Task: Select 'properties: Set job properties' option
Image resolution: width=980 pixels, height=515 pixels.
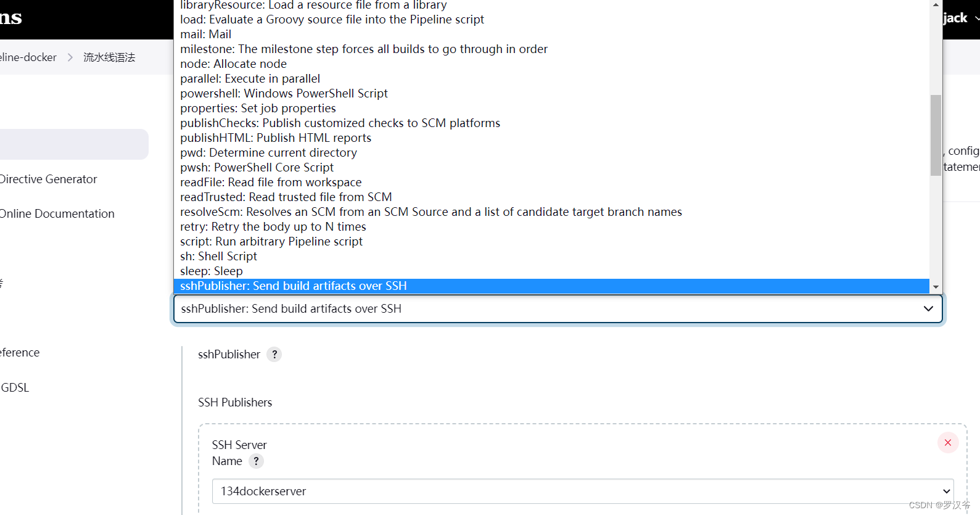Action: [x=551, y=109]
